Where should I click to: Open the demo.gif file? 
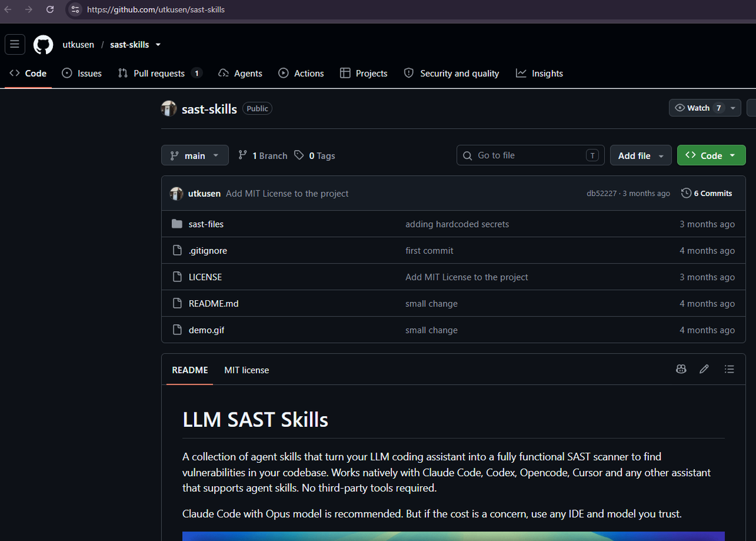click(207, 330)
